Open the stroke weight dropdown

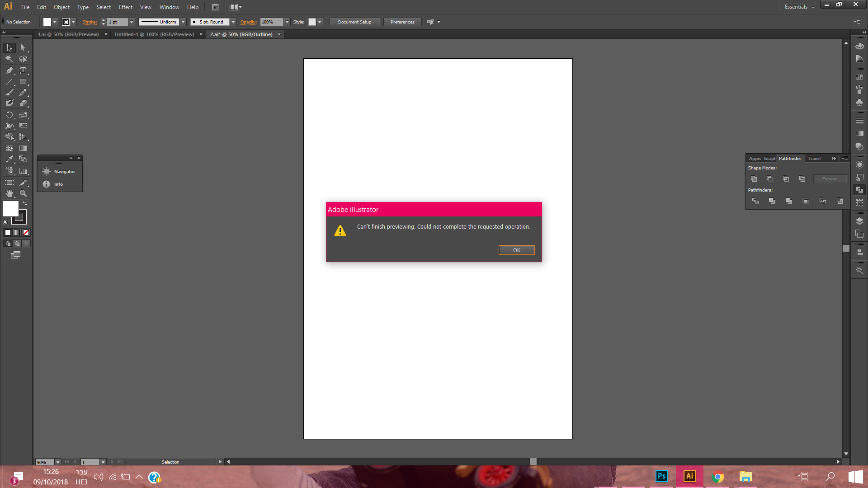pos(132,22)
